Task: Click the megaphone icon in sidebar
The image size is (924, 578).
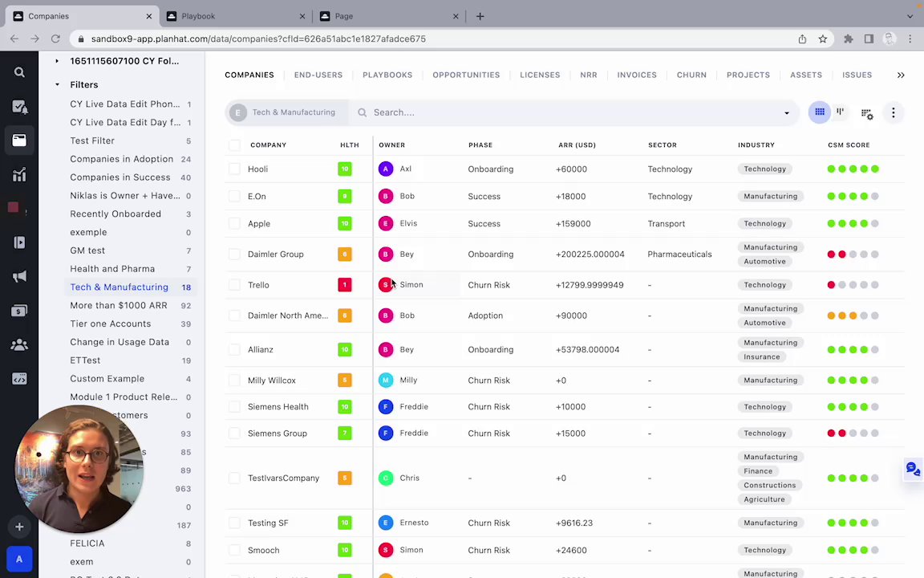Action: (x=19, y=277)
